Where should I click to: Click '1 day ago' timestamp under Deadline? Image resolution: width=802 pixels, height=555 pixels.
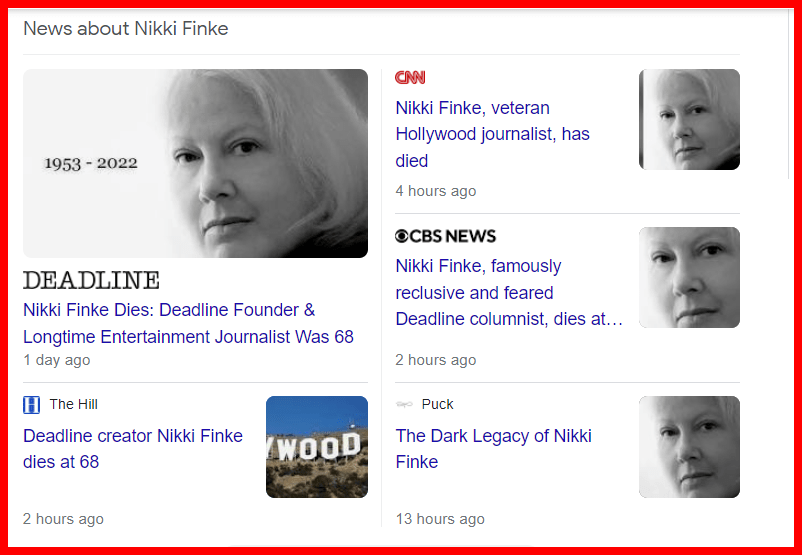57,360
